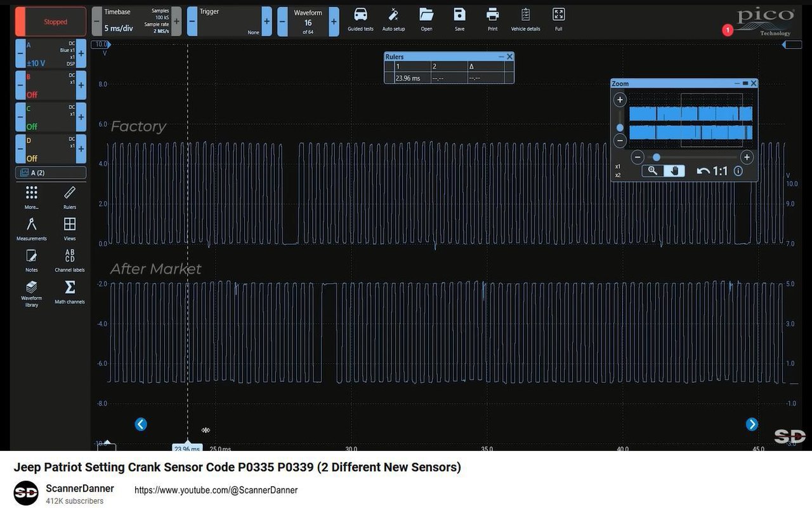Close the Rulers panel
Image resolution: width=812 pixels, height=508 pixels.
coord(509,57)
